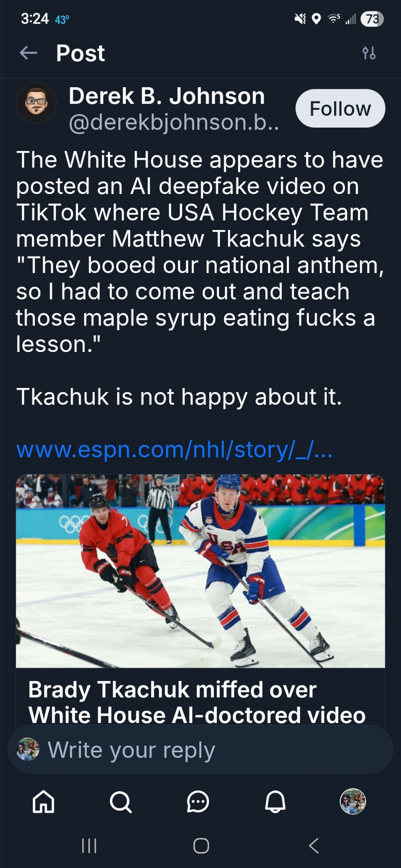The image size is (401, 868).
Task: Tap the small avatar beside reply box
Action: coord(28,750)
